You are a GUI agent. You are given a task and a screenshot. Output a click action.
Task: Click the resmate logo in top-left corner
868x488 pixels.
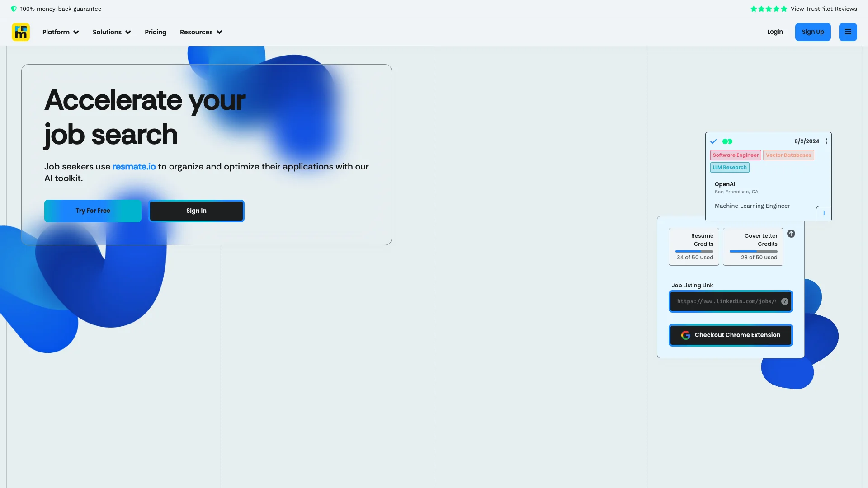pyautogui.click(x=21, y=32)
